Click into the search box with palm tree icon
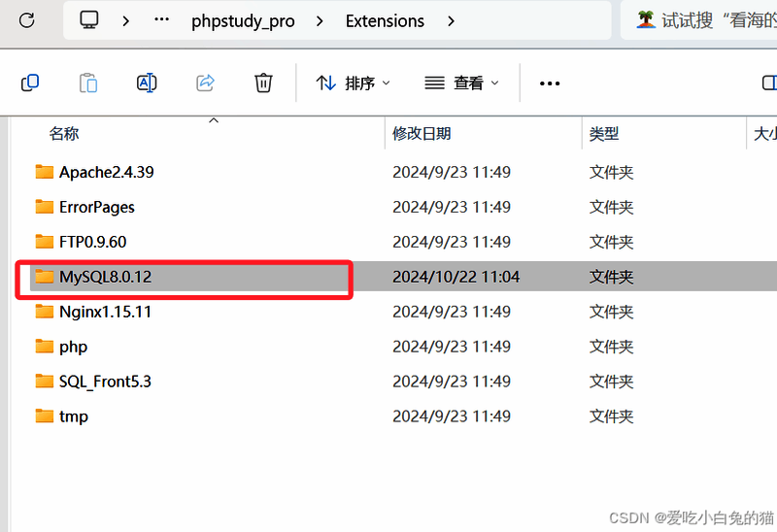This screenshot has height=532, width=777. pyautogui.click(x=698, y=20)
